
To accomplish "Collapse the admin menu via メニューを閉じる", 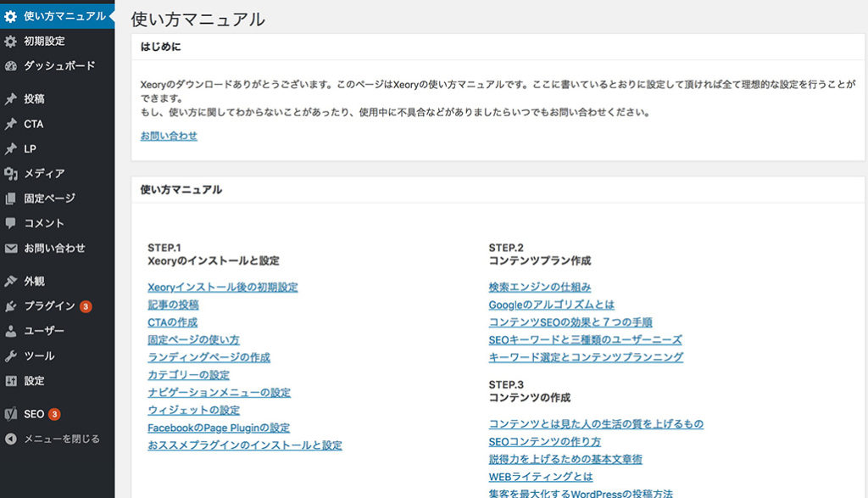I will pyautogui.click(x=51, y=439).
